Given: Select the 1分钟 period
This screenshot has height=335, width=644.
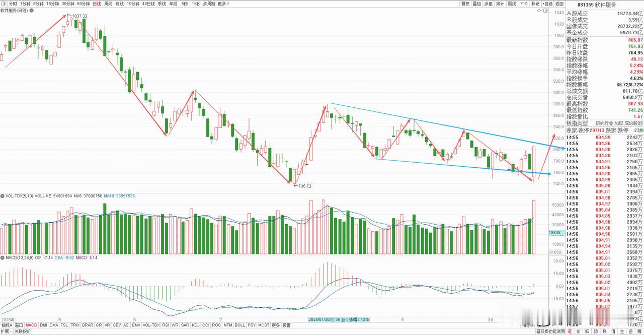Looking at the screenshot, I should [25, 4].
